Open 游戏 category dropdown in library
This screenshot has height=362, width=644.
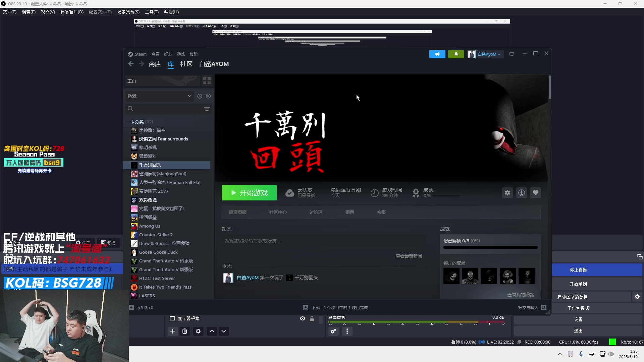point(159,96)
